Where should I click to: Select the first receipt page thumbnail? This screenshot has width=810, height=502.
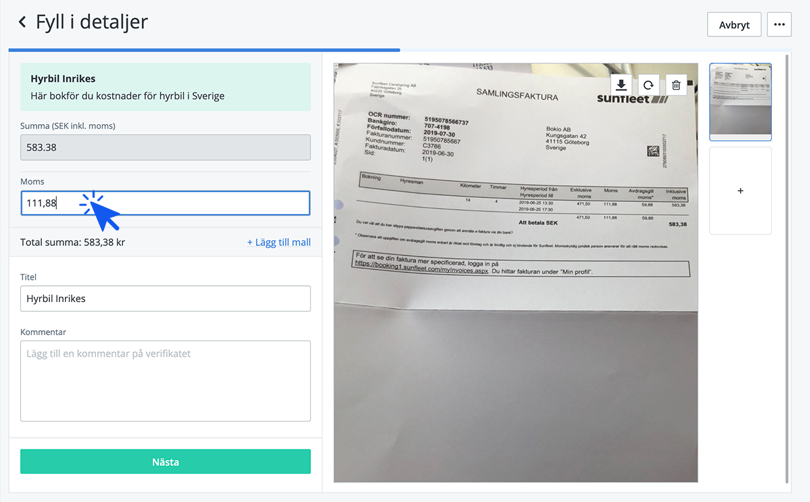[x=740, y=102]
